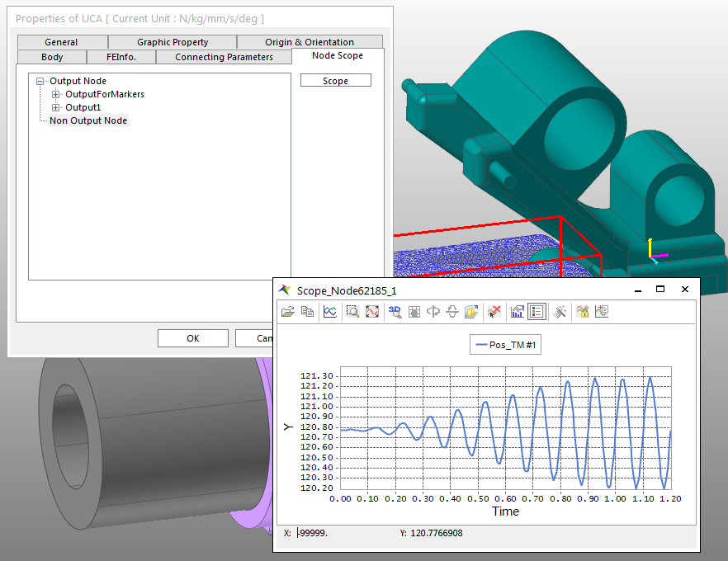Expand the Output1 tree node
The height and width of the screenshot is (561, 728).
[56, 107]
